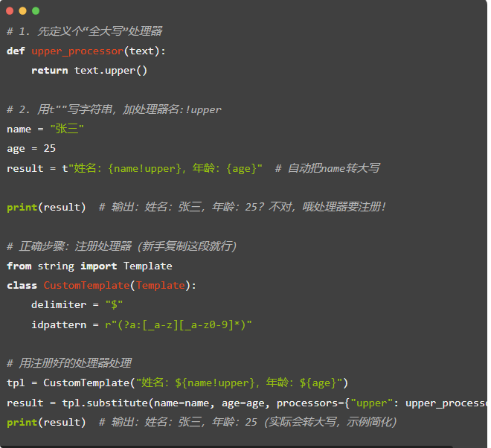Click the "upper" key in the processors dict
This screenshot has height=448, width=491.
[370, 403]
